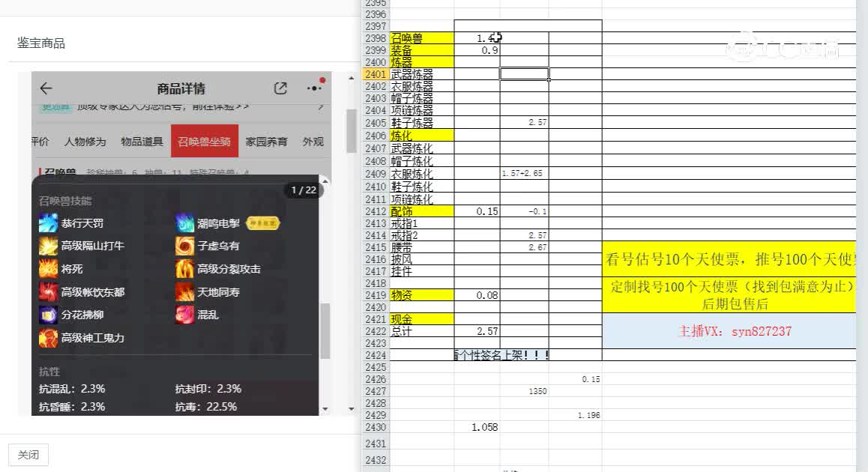Click the 混乱 skill icon

pyautogui.click(x=186, y=315)
